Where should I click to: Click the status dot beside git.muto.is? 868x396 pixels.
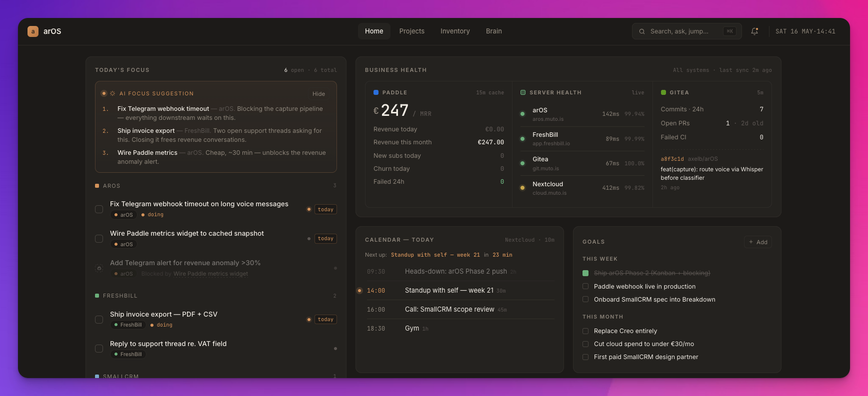tap(522, 163)
